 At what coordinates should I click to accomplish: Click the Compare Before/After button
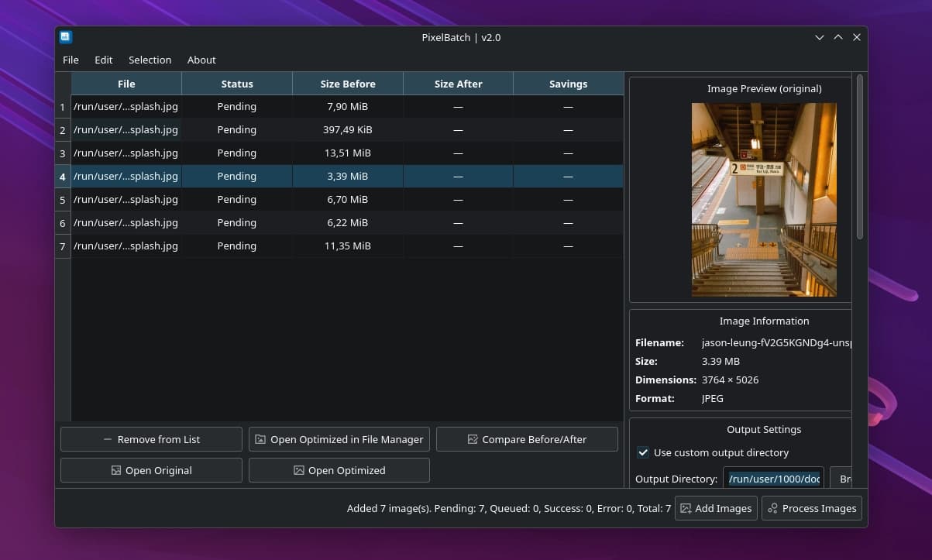pos(527,439)
